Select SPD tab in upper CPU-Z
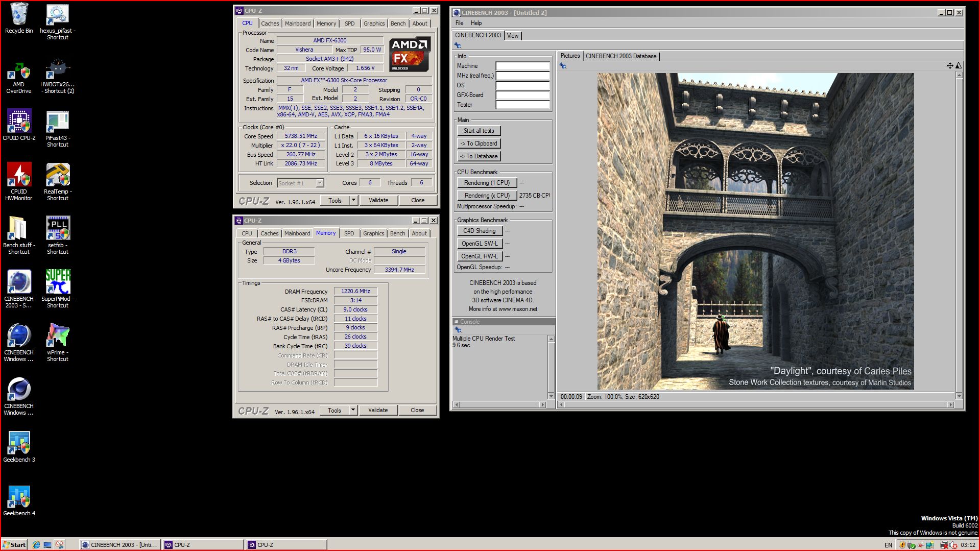The width and height of the screenshot is (980, 551). click(x=349, y=23)
